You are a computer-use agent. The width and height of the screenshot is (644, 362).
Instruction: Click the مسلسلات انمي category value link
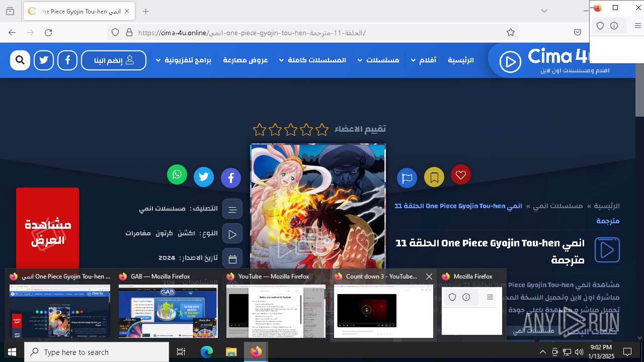(x=162, y=209)
